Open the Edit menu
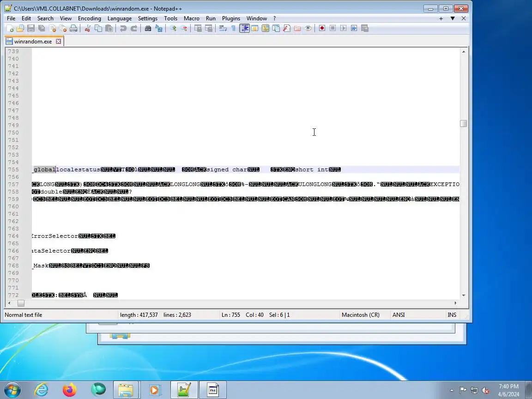Screen dimensions: 532x399 pyautogui.click(x=26, y=18)
